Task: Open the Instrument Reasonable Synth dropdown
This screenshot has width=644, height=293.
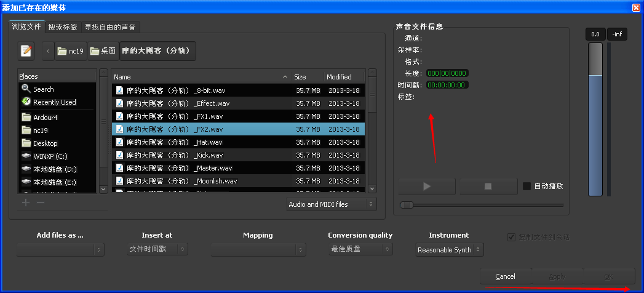Action: [x=449, y=250]
